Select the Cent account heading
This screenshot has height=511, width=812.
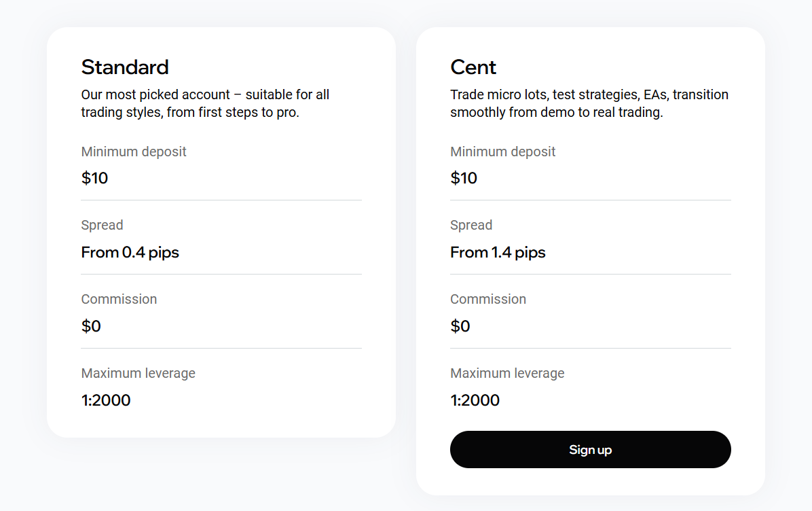(473, 67)
